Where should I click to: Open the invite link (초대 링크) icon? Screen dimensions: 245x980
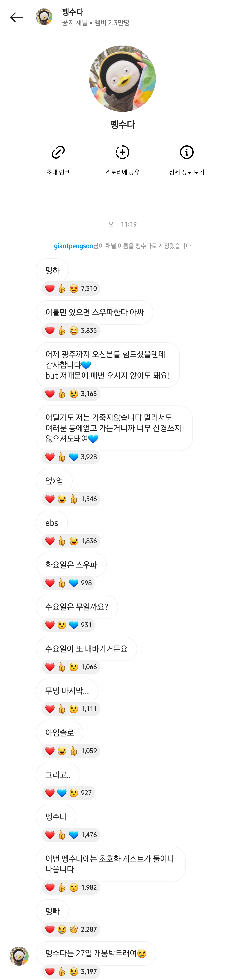[x=58, y=152]
